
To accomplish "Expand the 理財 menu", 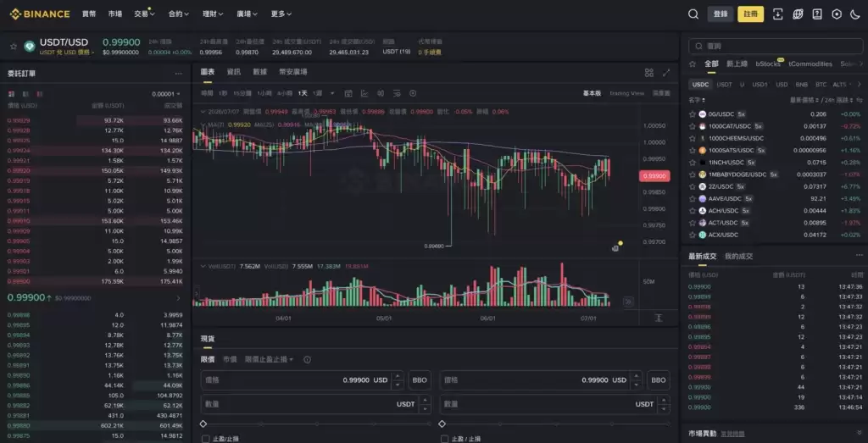I will 213,14.
